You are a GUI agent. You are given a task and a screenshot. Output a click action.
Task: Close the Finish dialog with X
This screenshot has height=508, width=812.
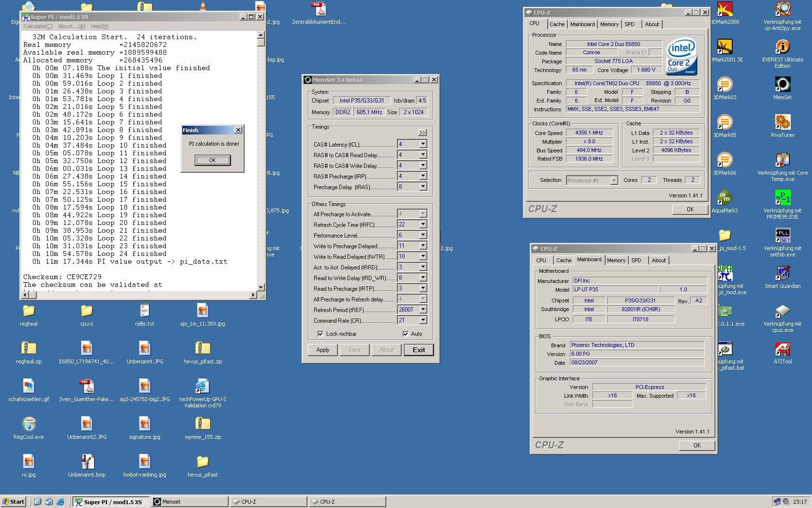238,130
